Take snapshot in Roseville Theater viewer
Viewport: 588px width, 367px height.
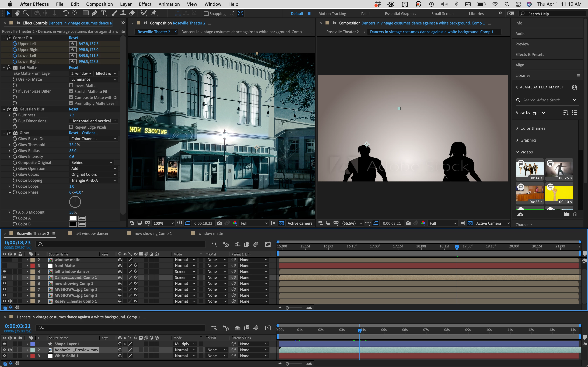click(219, 223)
